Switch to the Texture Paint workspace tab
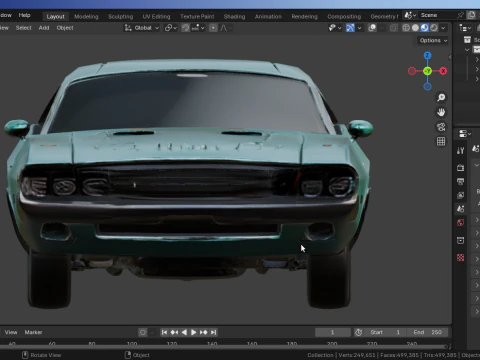480x360 pixels. (197, 16)
